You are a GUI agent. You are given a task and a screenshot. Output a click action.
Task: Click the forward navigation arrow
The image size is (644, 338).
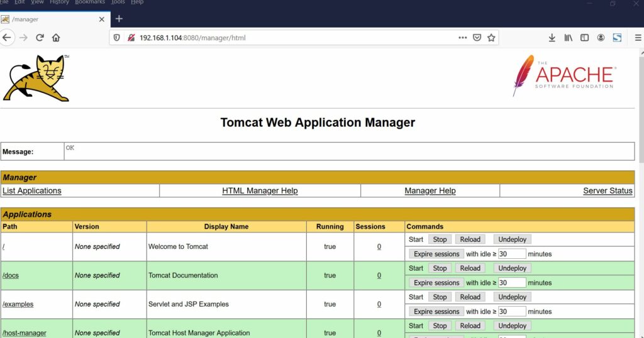pyautogui.click(x=23, y=38)
